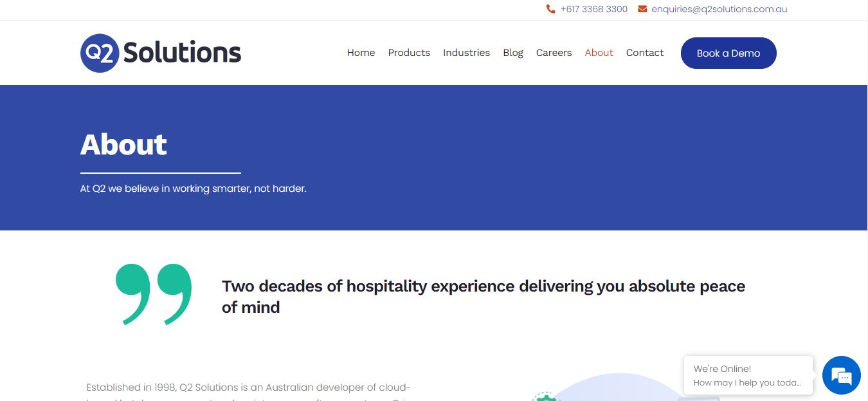Select the About menu item
This screenshot has width=868, height=401.
pyautogui.click(x=599, y=53)
